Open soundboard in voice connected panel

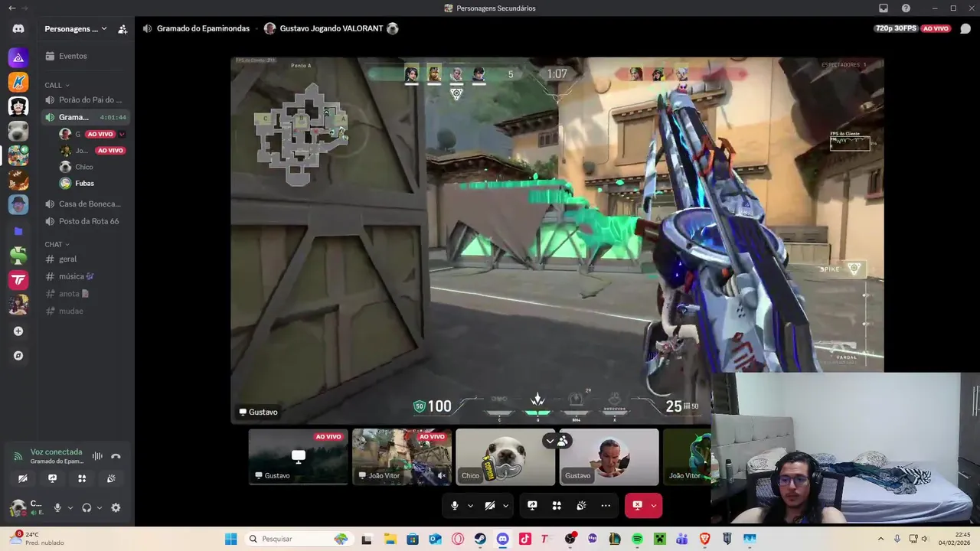click(111, 478)
